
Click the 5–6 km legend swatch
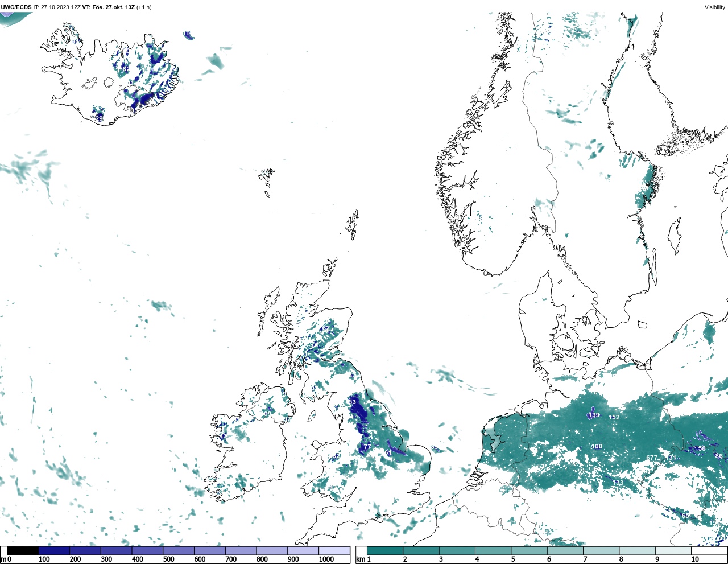pyautogui.click(x=529, y=551)
